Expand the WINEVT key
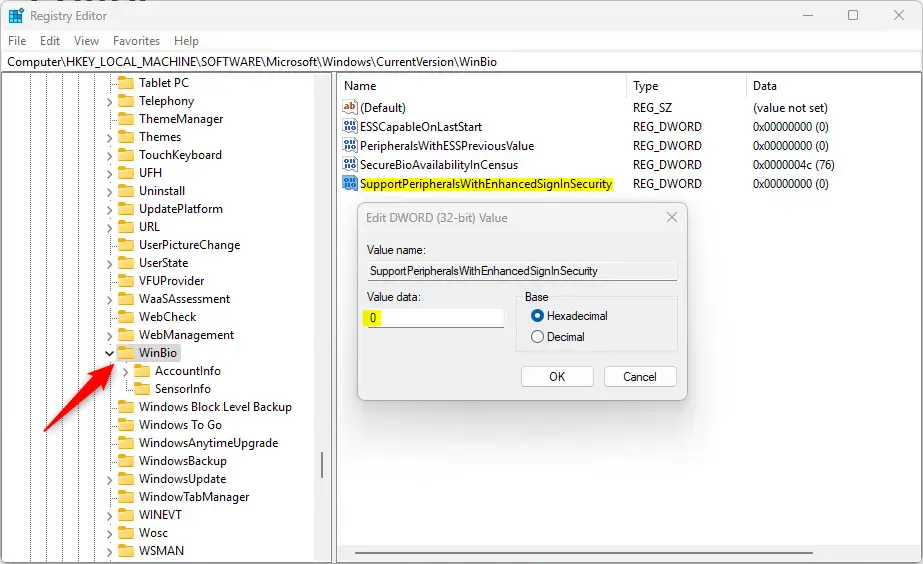923x564 pixels. point(109,516)
